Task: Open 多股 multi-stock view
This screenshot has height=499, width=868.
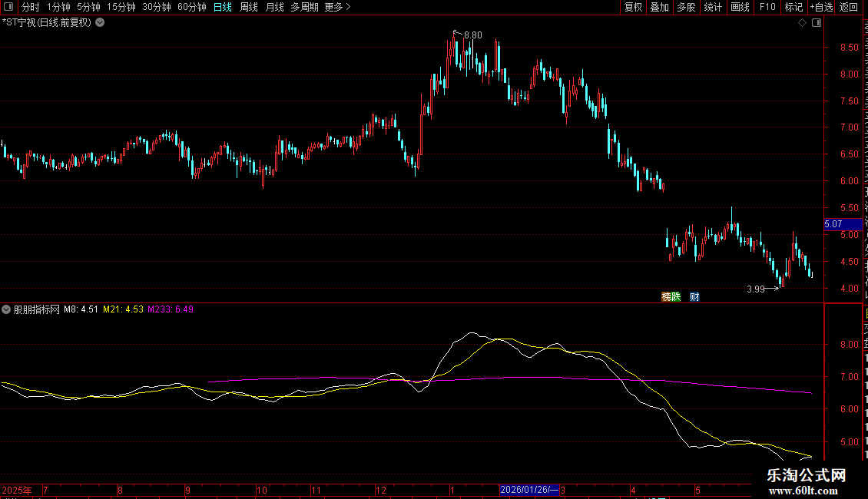Action: pos(686,7)
